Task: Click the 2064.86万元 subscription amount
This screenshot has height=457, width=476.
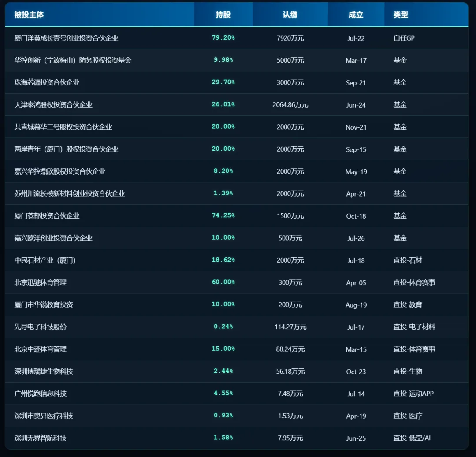Action: coord(290,105)
